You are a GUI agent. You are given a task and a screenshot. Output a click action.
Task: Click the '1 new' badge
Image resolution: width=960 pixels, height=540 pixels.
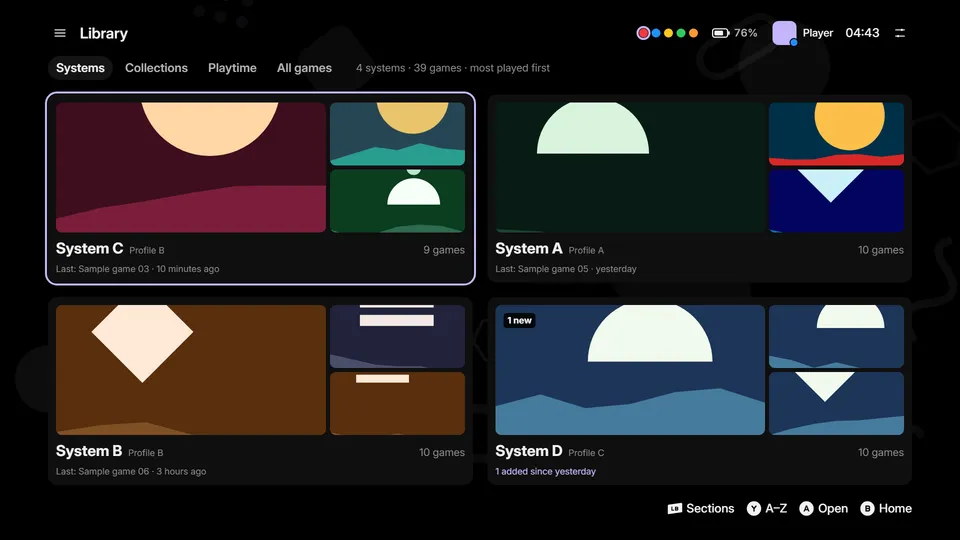(x=519, y=320)
